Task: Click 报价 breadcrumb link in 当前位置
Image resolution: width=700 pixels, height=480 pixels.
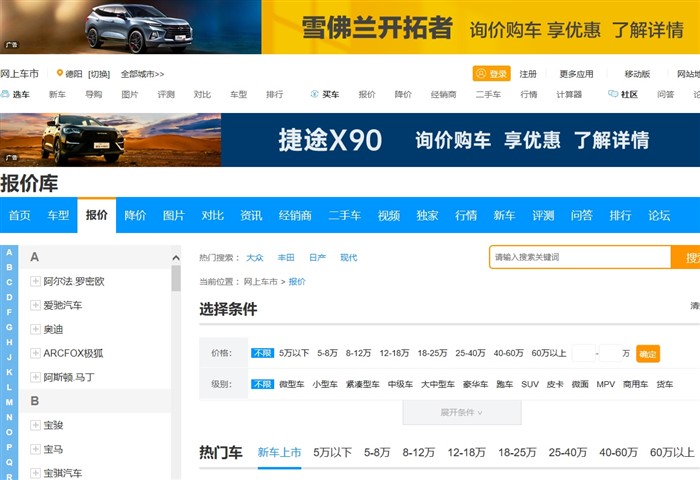Action: (x=297, y=281)
